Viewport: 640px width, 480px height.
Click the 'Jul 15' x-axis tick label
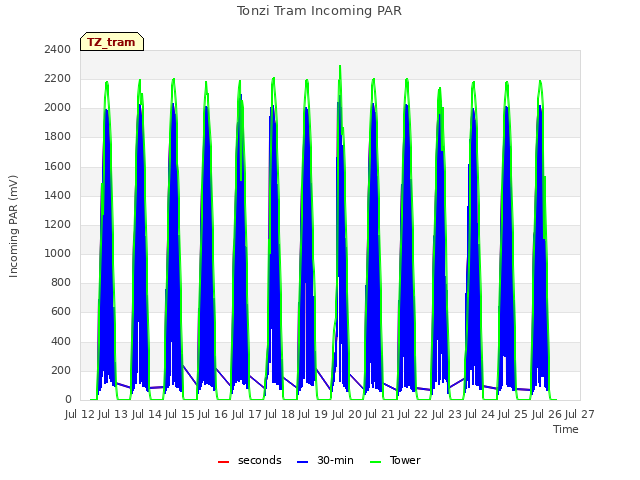pyautogui.click(x=180, y=414)
